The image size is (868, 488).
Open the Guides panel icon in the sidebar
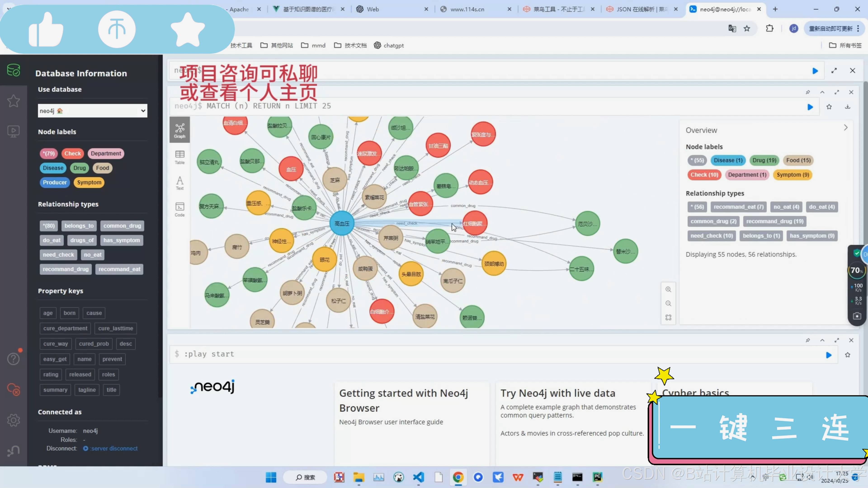(14, 131)
